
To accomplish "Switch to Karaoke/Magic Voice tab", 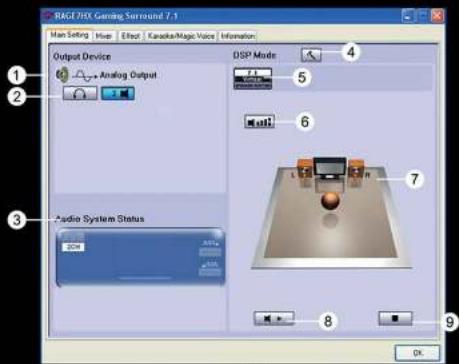I will 181,36.
